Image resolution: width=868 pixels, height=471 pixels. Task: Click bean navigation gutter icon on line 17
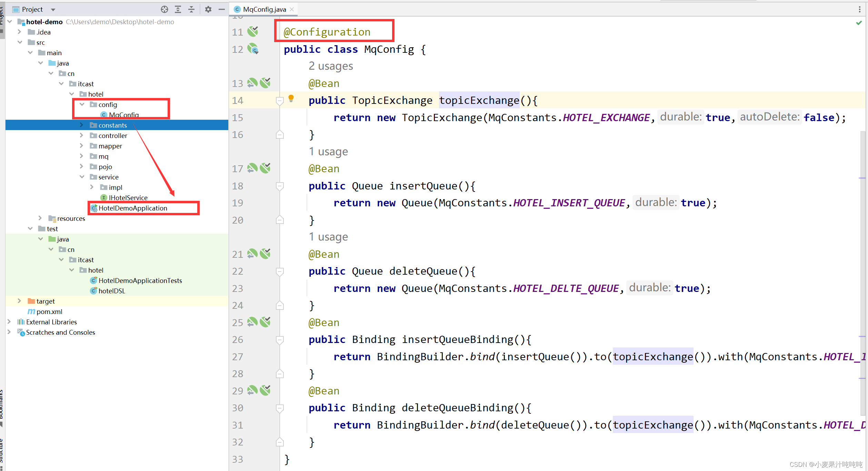(x=252, y=168)
